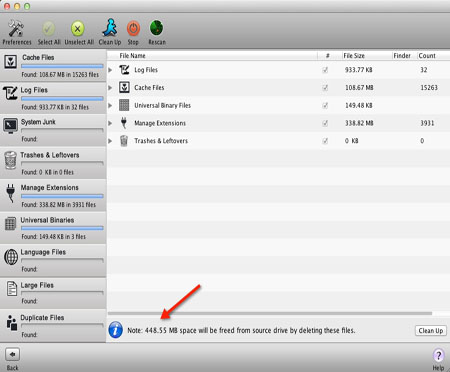Select Trashes & Leftovers sidebar trash icon
This screenshot has width=450, height=372.
[11, 160]
